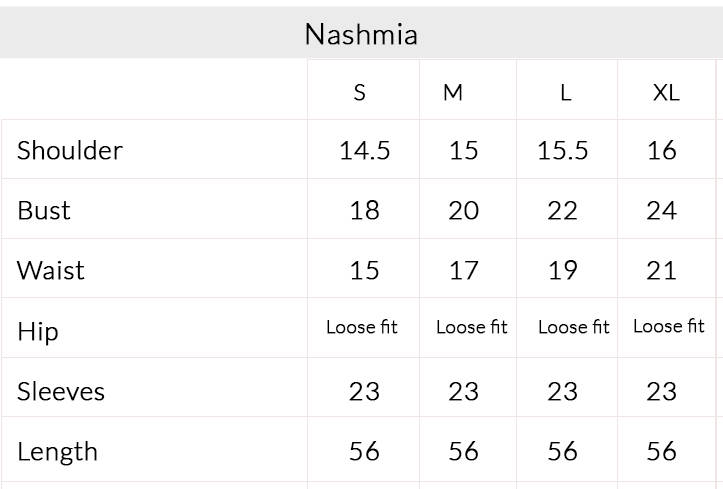Select the Waist value 19 for size L
Screen dimensions: 723x489
coord(563,270)
